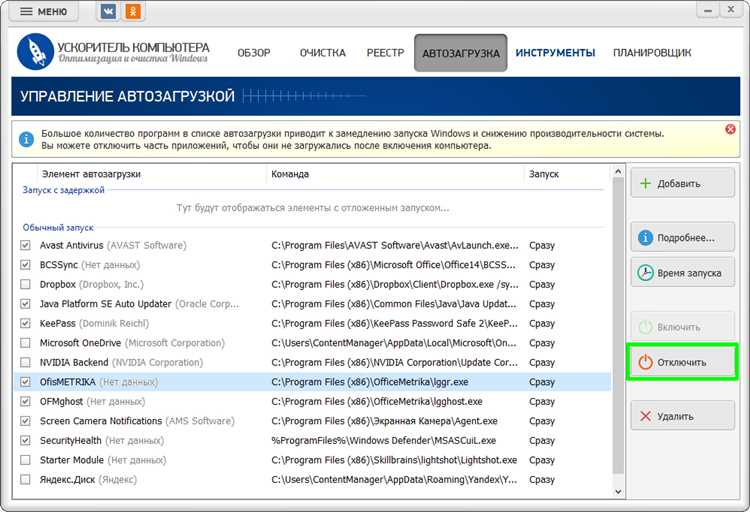Select the KeePass entry name
Screen dimensions: 750x512
click(x=57, y=323)
